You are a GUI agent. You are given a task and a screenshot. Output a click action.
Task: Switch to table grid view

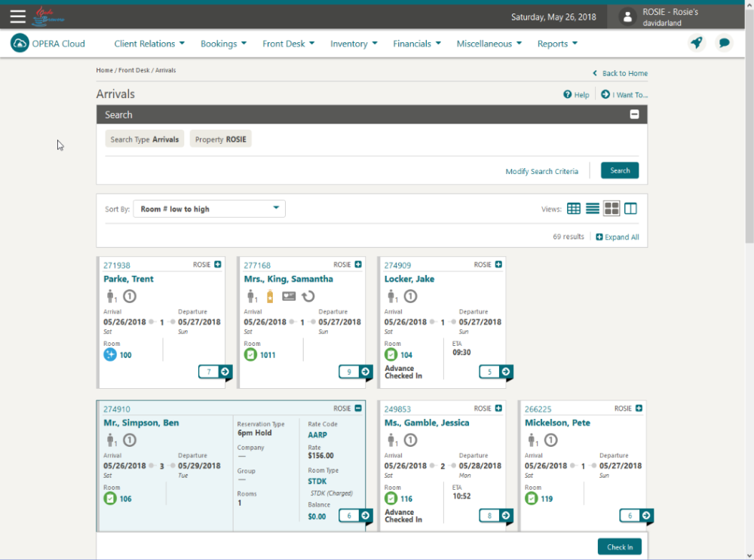[x=574, y=209]
